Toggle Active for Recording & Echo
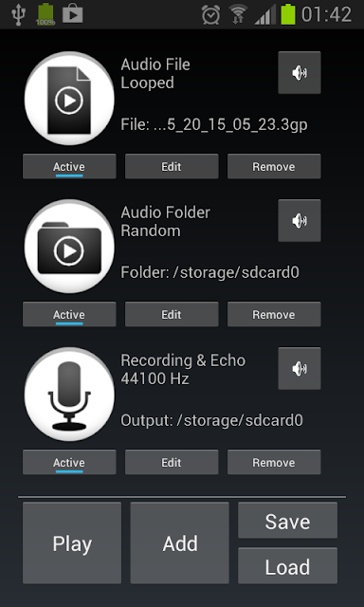 [69, 462]
